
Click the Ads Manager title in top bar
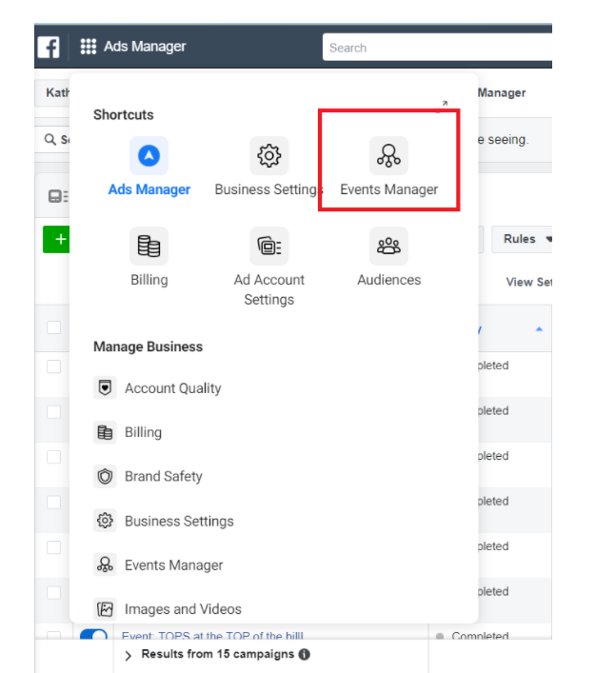(145, 47)
